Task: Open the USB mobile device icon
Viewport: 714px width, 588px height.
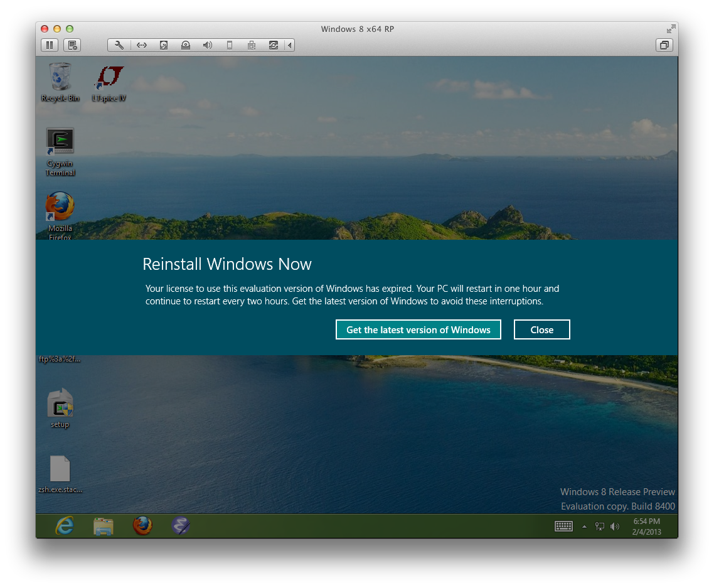Action: pos(230,45)
